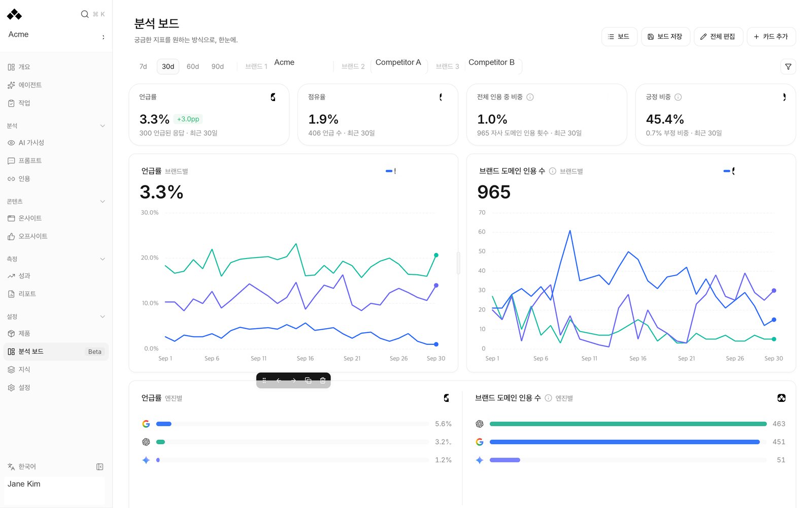Open the Competitor A brand selector

click(x=398, y=66)
